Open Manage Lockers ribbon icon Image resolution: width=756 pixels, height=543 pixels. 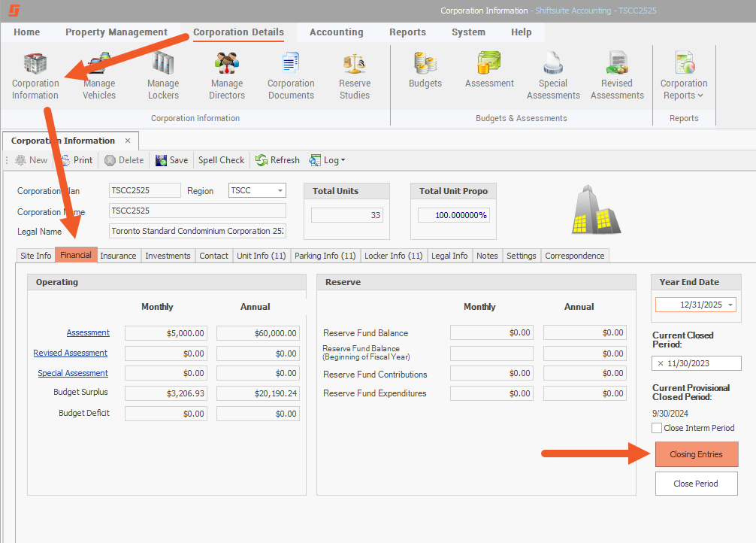[163, 76]
